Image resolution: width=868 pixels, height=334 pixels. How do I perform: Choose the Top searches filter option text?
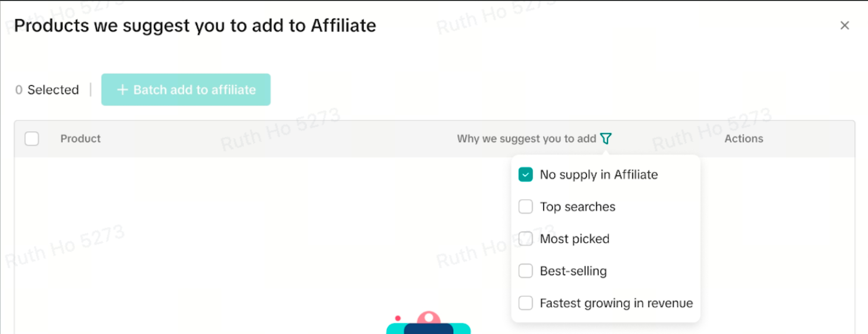[x=577, y=207]
